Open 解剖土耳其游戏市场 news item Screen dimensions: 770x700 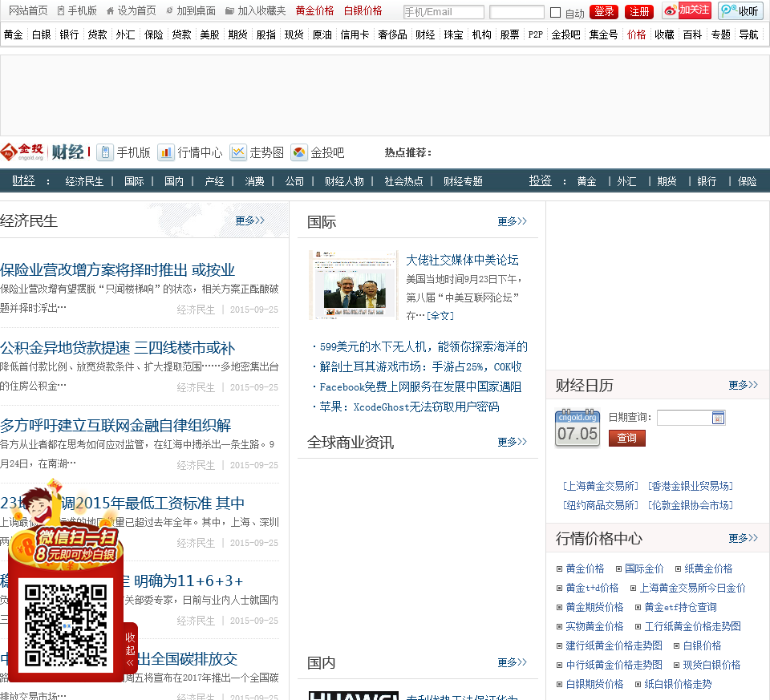[420, 366]
